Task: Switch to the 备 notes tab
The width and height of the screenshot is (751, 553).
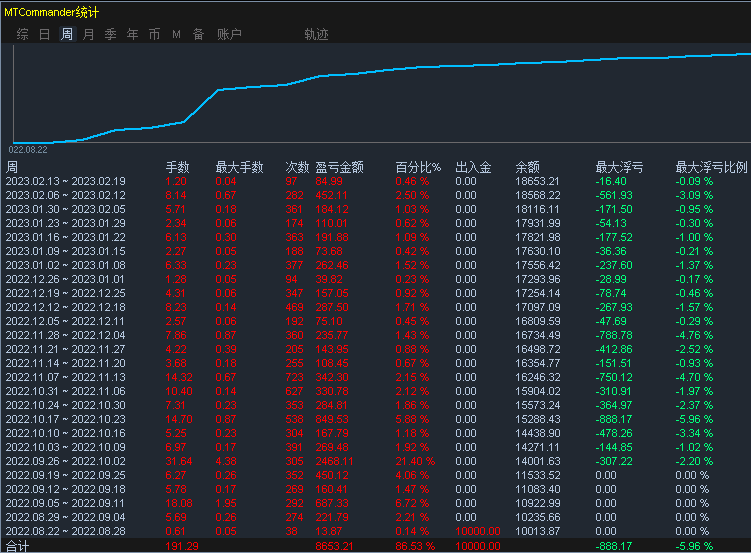Action: click(x=198, y=34)
